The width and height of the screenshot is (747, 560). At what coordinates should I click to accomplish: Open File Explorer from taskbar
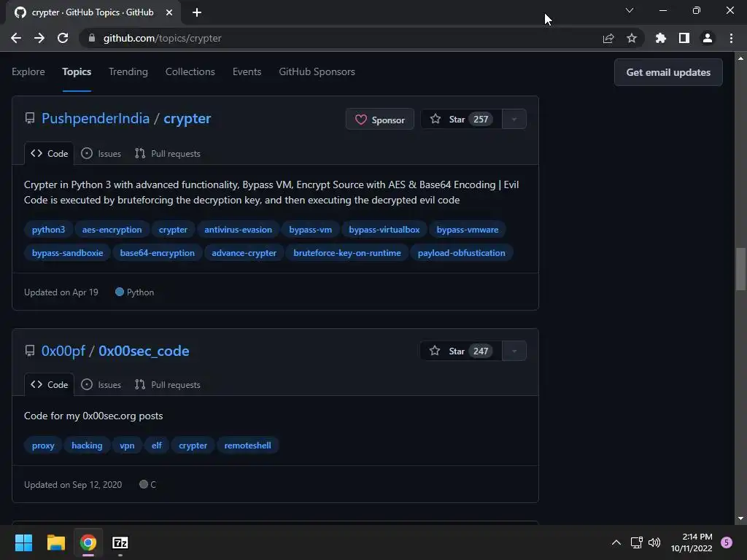[x=55, y=542]
